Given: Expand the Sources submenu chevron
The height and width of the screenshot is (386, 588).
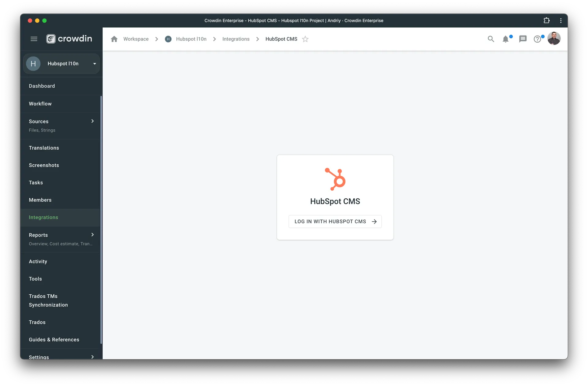Looking at the screenshot, I should tap(92, 121).
